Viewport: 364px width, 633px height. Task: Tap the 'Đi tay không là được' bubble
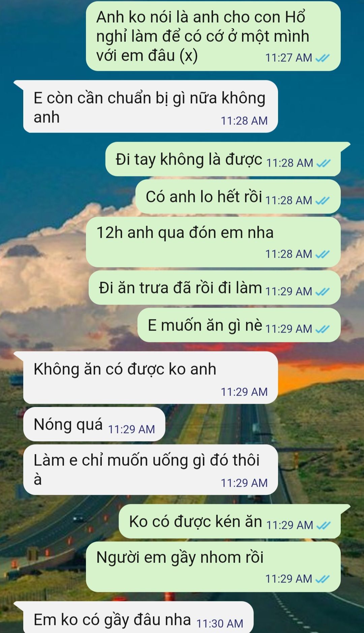[223, 159]
